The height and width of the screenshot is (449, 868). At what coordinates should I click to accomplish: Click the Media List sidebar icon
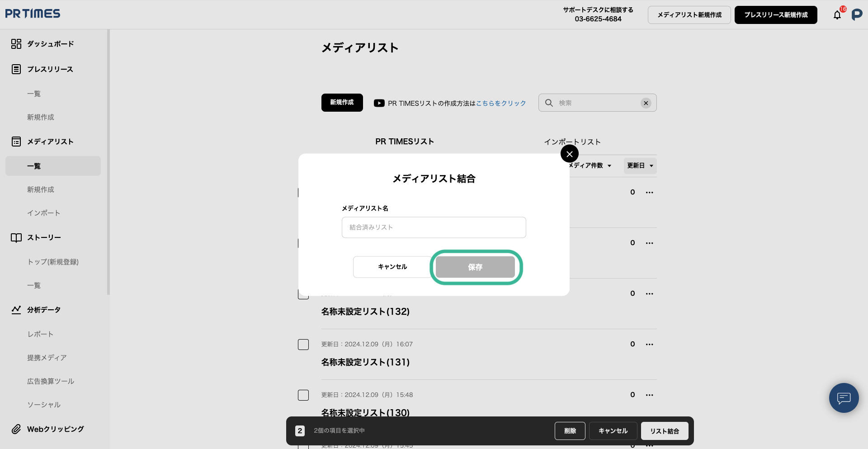coord(16,142)
